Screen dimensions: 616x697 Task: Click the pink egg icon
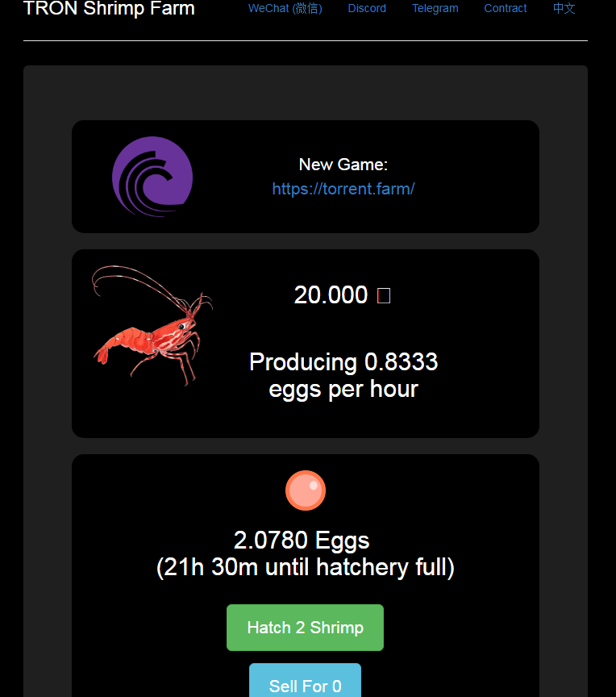[305, 490]
